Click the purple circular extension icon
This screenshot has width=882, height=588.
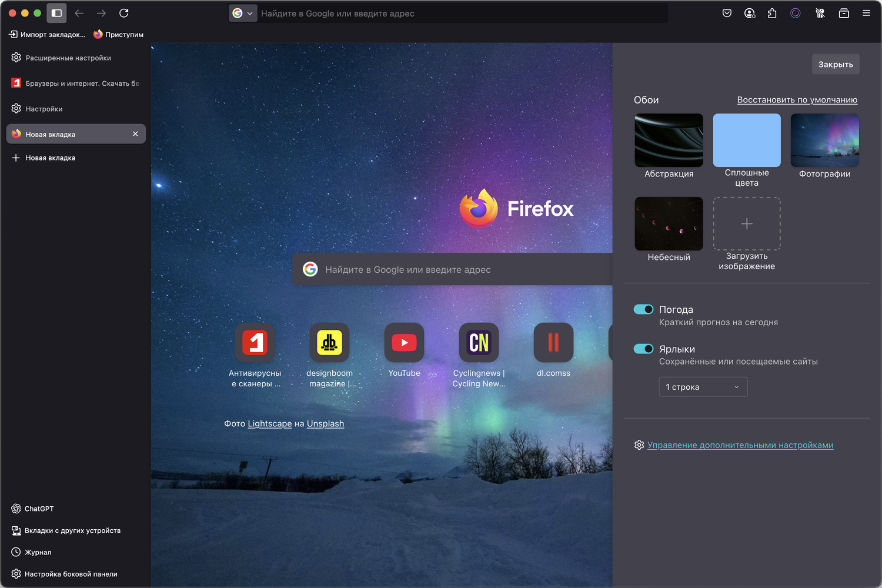(796, 13)
